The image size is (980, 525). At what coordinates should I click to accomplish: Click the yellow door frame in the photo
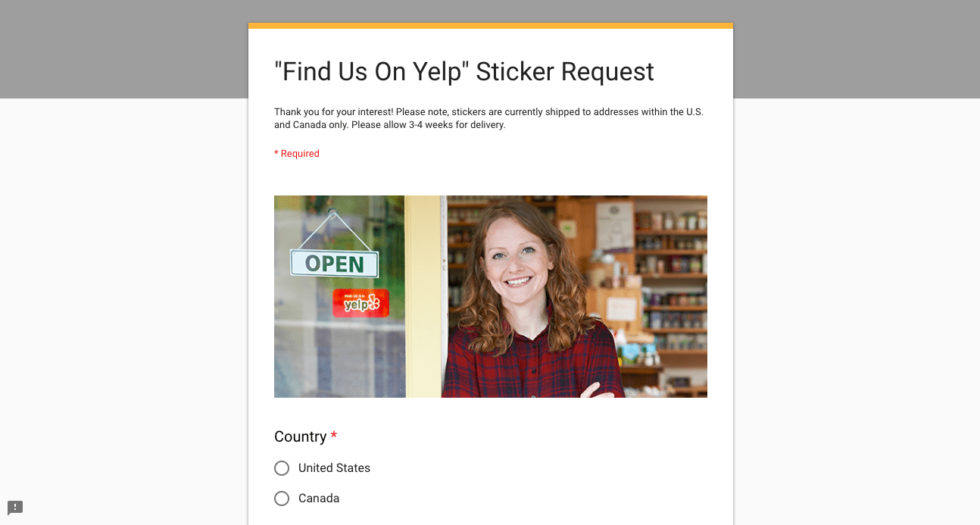click(424, 296)
